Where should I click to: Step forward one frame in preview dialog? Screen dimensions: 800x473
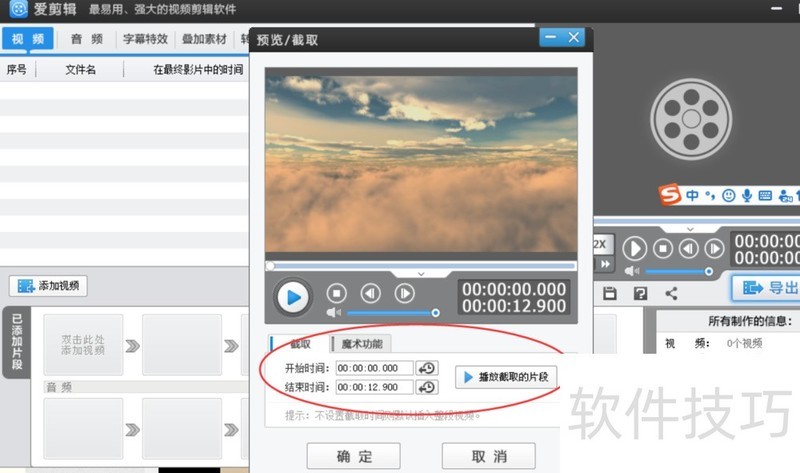tap(405, 293)
